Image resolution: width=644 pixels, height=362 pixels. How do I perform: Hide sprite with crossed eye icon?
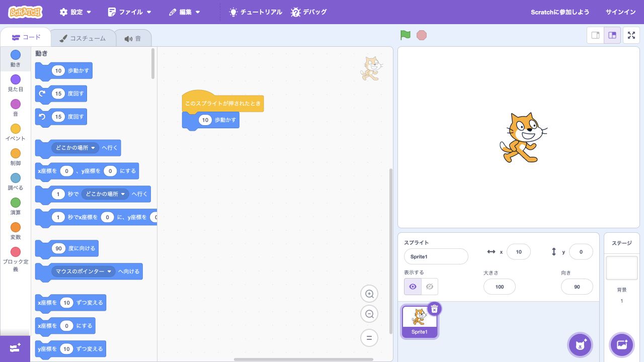430,287
